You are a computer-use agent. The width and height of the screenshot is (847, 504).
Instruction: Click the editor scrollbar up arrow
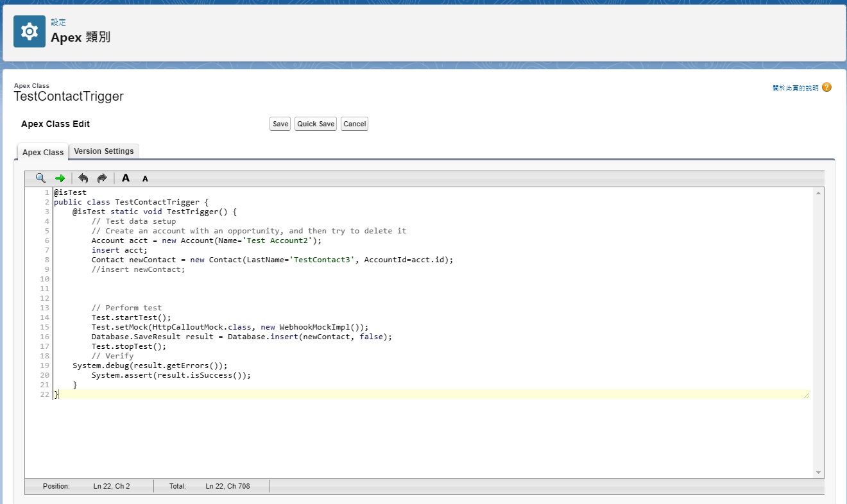(x=818, y=193)
